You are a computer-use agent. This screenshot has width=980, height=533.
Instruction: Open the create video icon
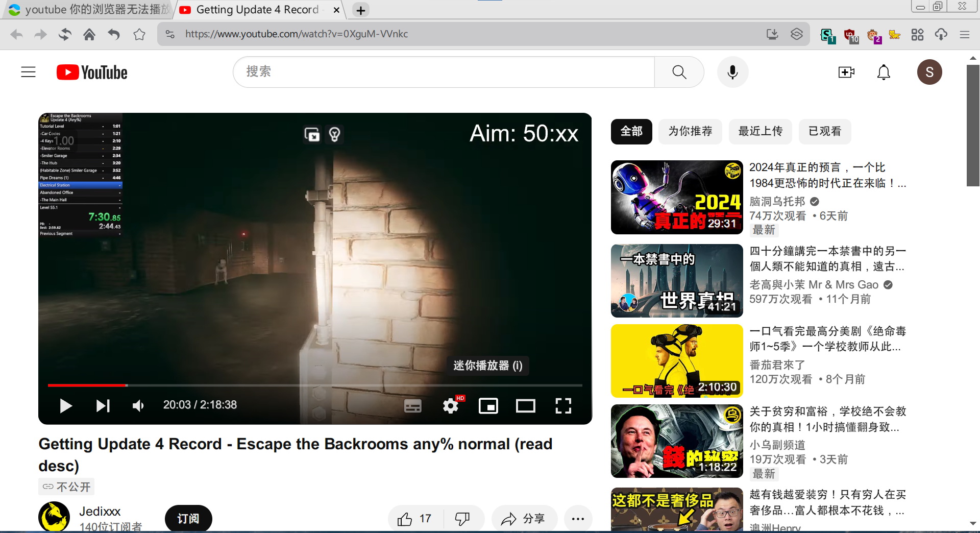click(846, 72)
